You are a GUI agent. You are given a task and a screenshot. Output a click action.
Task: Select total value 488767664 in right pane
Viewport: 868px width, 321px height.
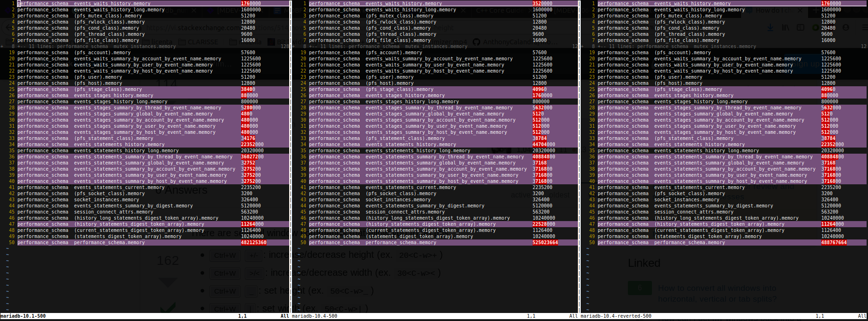pyautogui.click(x=834, y=243)
